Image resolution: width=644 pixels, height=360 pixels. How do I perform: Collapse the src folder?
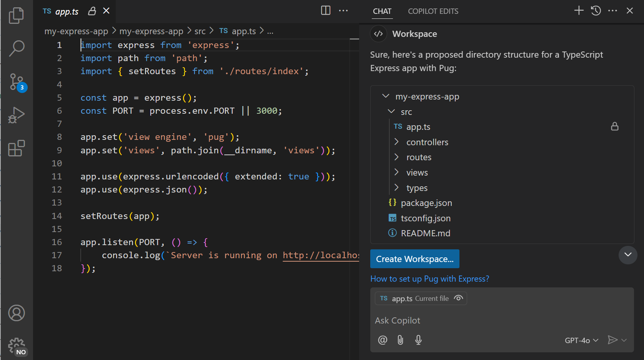pyautogui.click(x=391, y=111)
